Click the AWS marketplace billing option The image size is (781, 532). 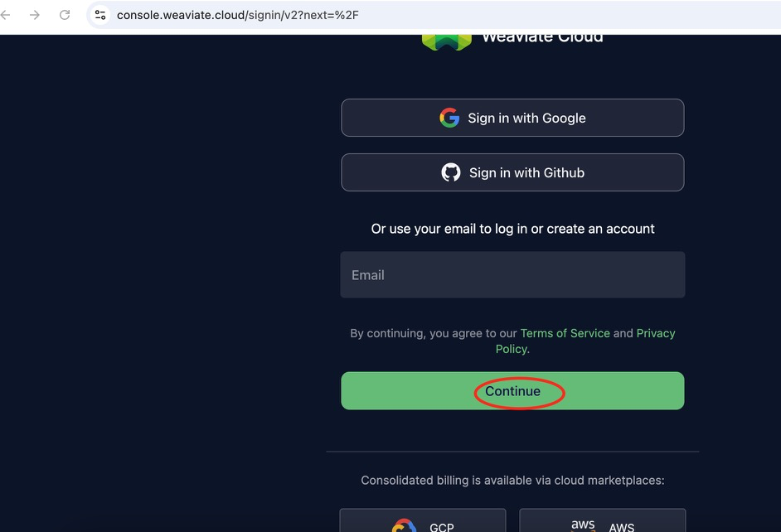pos(602,524)
